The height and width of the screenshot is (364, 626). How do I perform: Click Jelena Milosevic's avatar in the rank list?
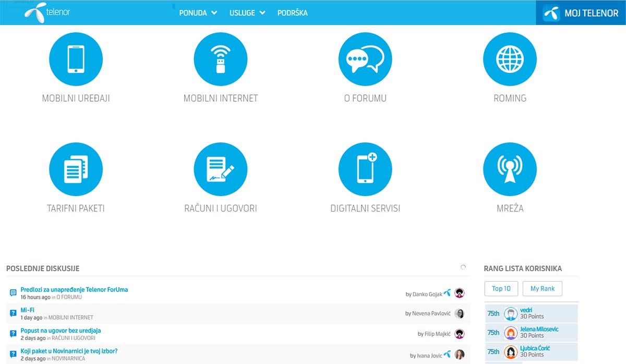pyautogui.click(x=511, y=333)
